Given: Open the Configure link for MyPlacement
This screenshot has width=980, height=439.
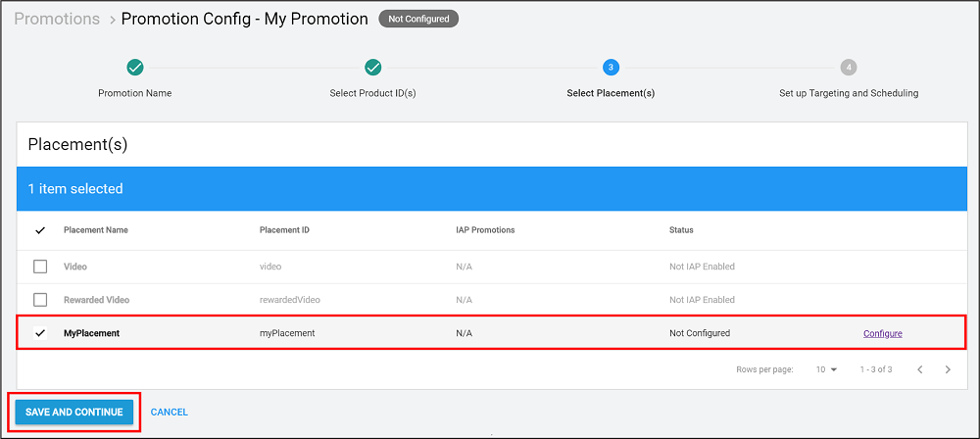Looking at the screenshot, I should (x=883, y=333).
